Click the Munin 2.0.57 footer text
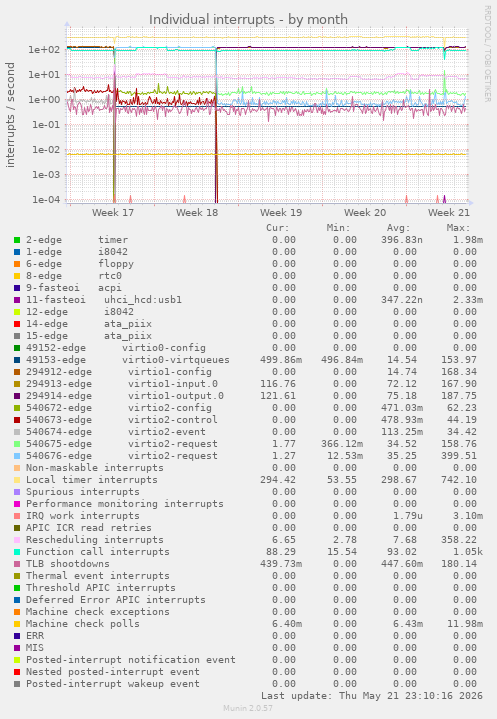The image size is (497, 719). click(248, 708)
